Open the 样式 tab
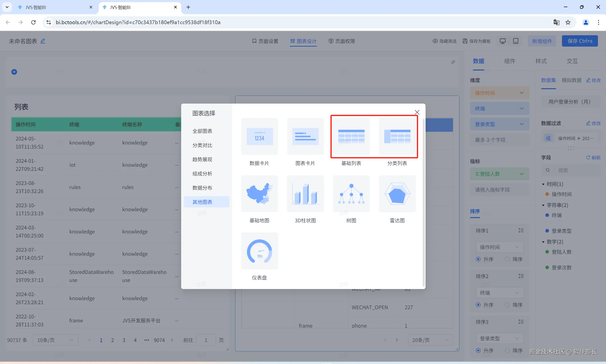 [541, 61]
